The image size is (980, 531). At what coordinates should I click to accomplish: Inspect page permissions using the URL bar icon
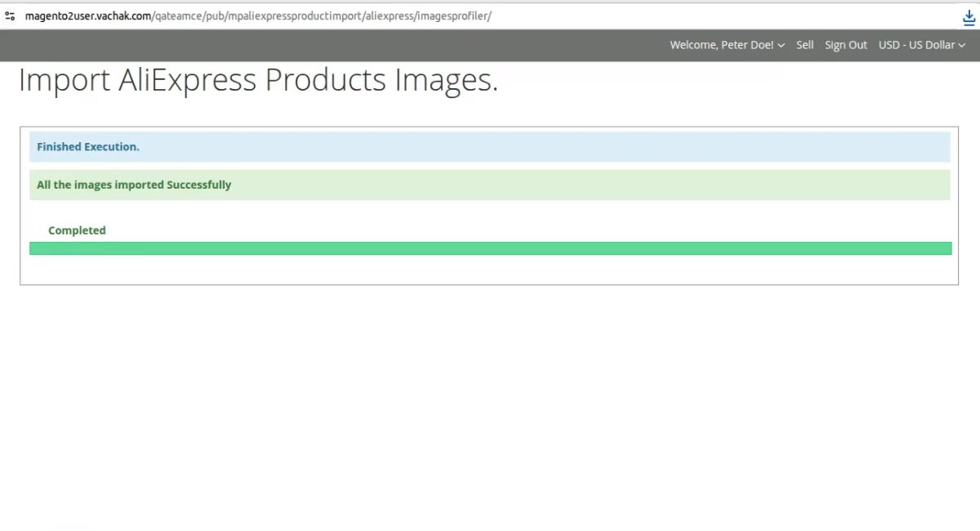pyautogui.click(x=9, y=15)
